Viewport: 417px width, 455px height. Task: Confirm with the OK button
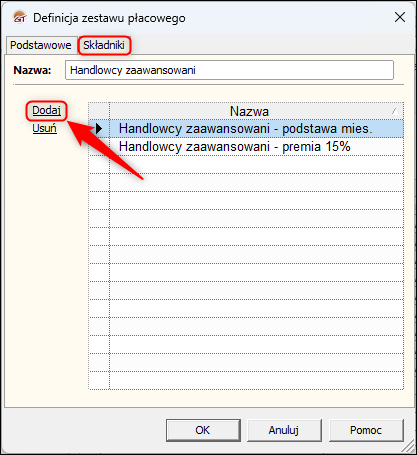(x=203, y=430)
